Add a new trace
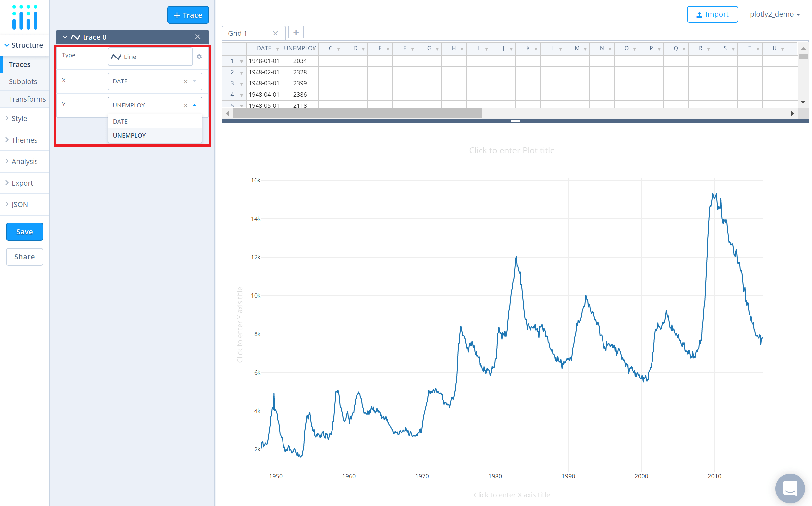812x506 pixels. tap(188, 15)
